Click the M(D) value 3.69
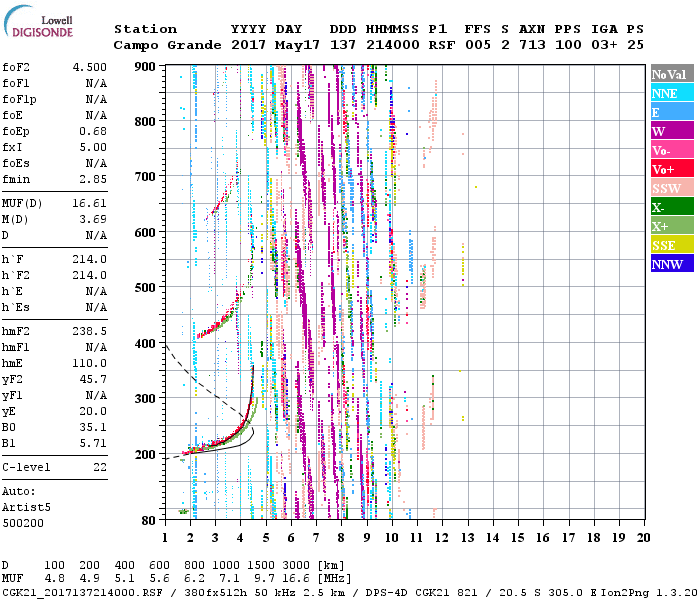700x600 pixels. click(93, 219)
